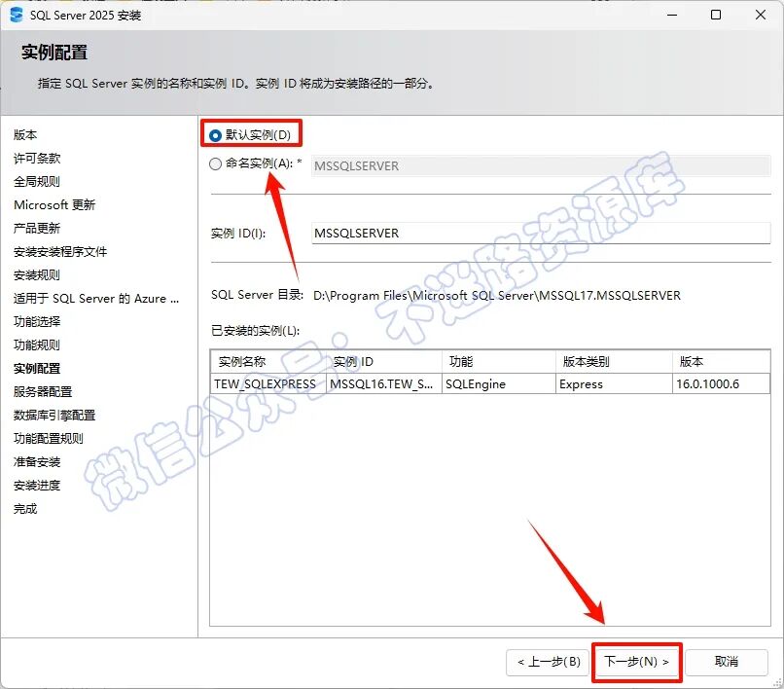This screenshot has width=784, height=689.
Task: Open the 功能规则 step in sidebar
Action: (x=37, y=344)
